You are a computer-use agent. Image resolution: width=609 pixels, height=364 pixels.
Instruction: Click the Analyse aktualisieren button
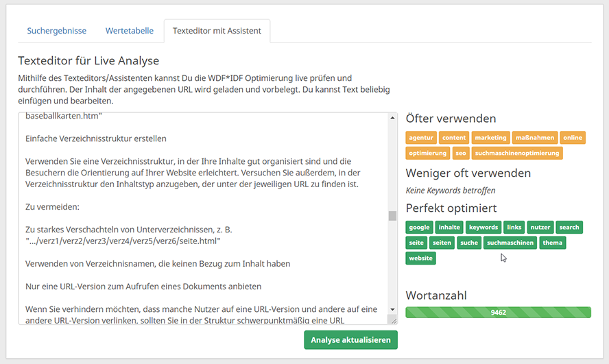[350, 340]
